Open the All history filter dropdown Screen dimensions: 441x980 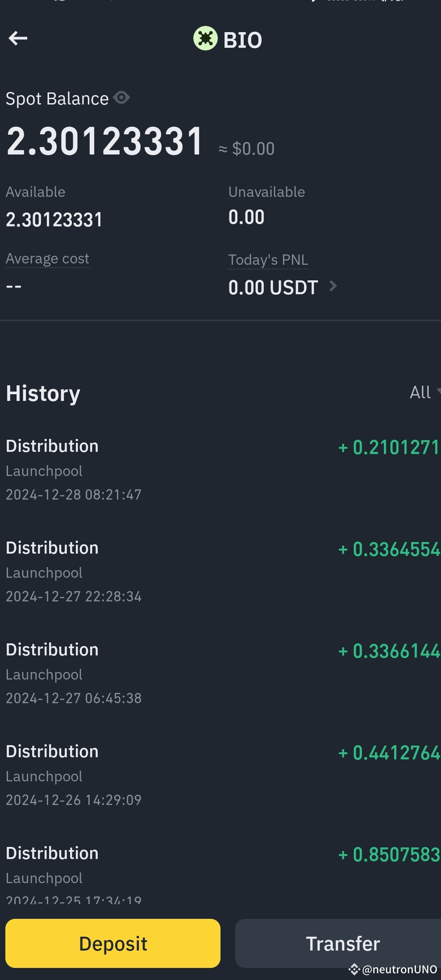425,392
